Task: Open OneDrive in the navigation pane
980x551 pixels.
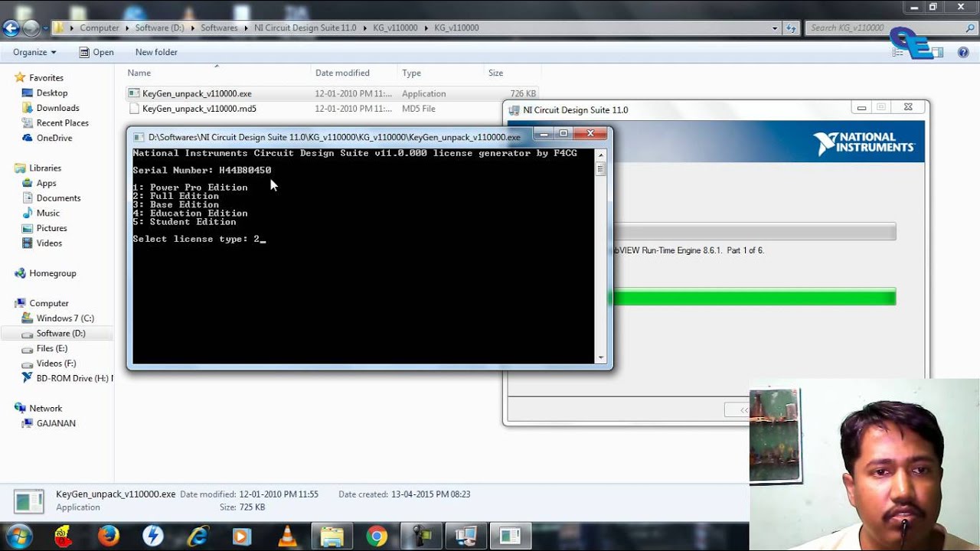Action: (54, 138)
